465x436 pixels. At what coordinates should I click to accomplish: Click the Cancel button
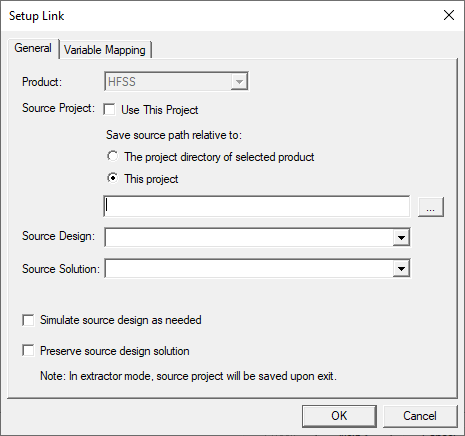420,416
